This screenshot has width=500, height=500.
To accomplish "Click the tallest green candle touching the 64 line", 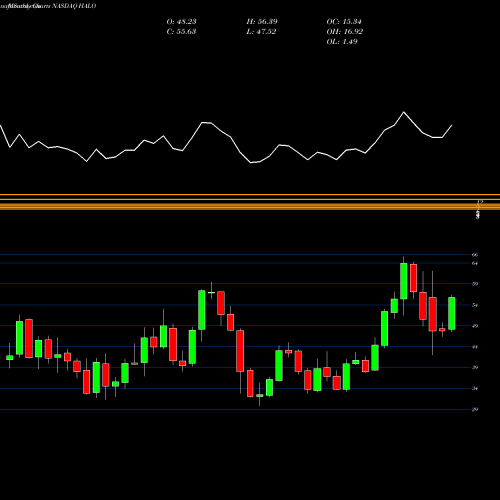I will coord(404,281).
